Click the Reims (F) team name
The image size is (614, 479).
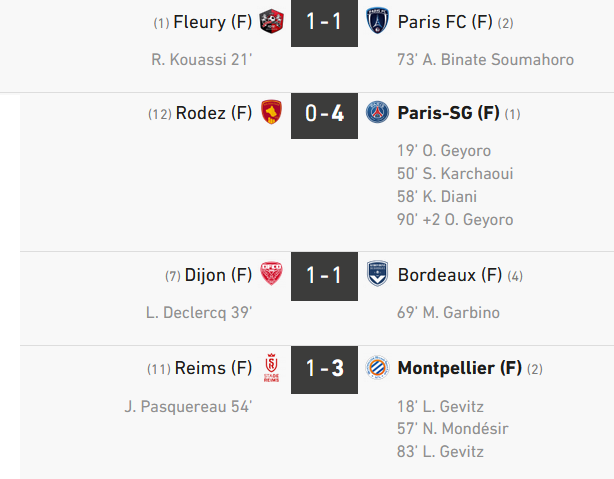tap(214, 368)
